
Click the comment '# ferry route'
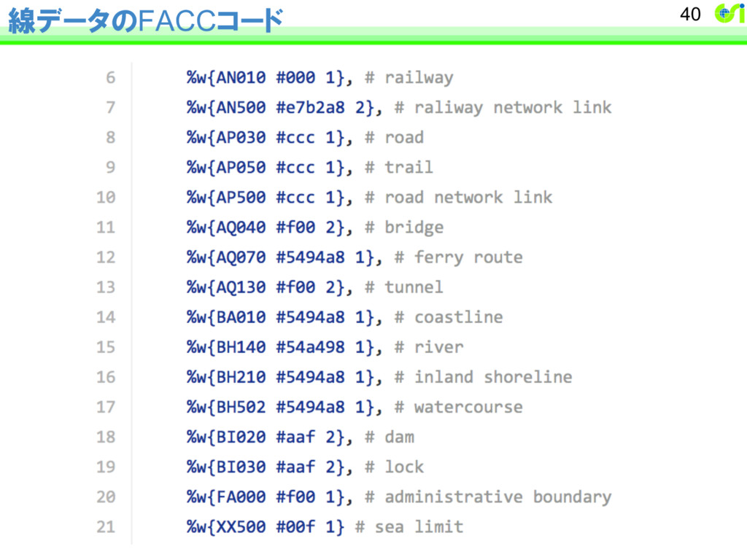pyautogui.click(x=459, y=257)
